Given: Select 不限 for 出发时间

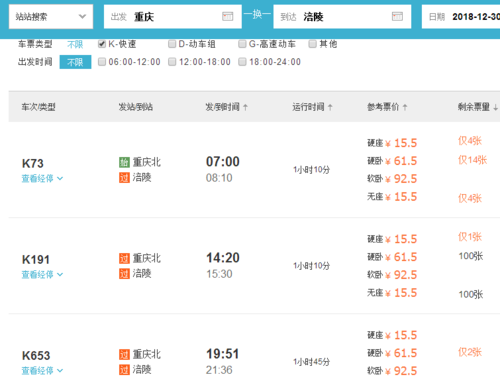Looking at the screenshot, I should 75,62.
